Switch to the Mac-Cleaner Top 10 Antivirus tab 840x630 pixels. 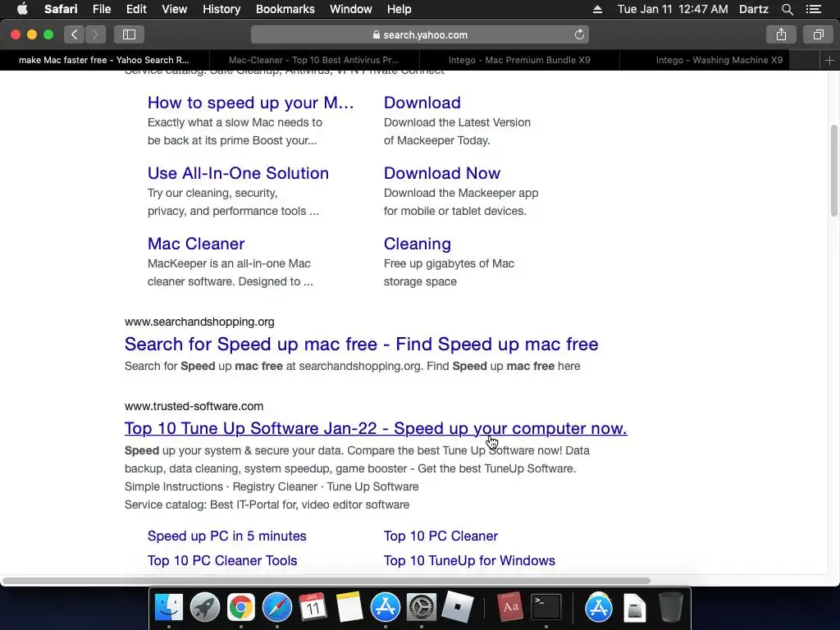[x=313, y=60]
